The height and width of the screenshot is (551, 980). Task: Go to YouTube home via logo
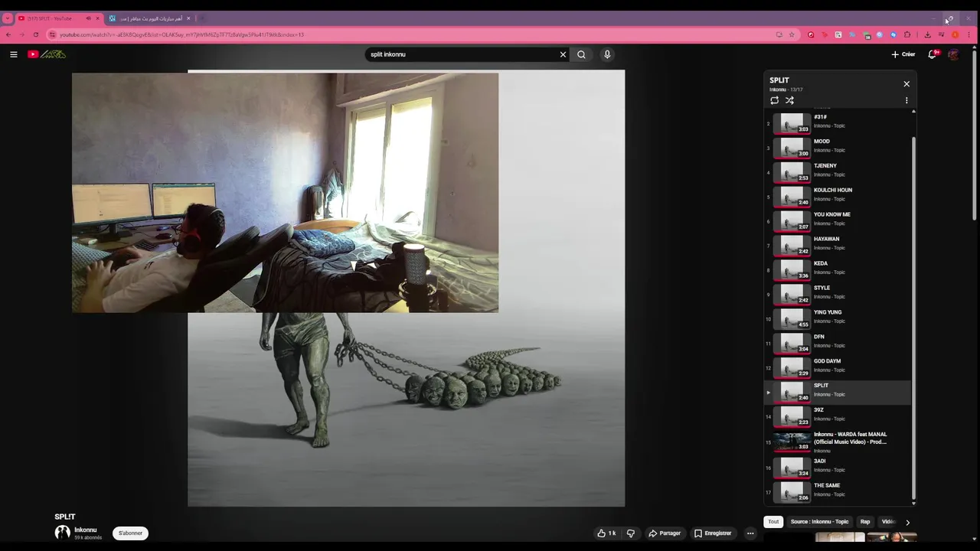(47, 54)
